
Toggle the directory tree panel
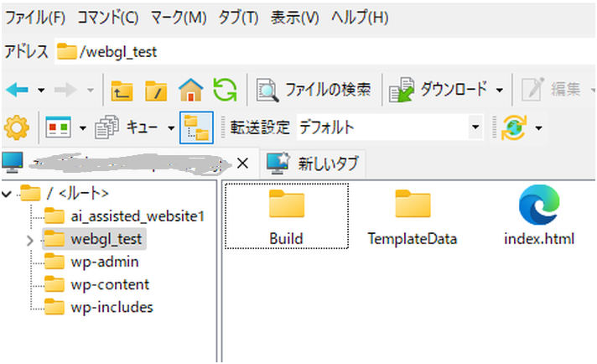pyautogui.click(x=196, y=127)
